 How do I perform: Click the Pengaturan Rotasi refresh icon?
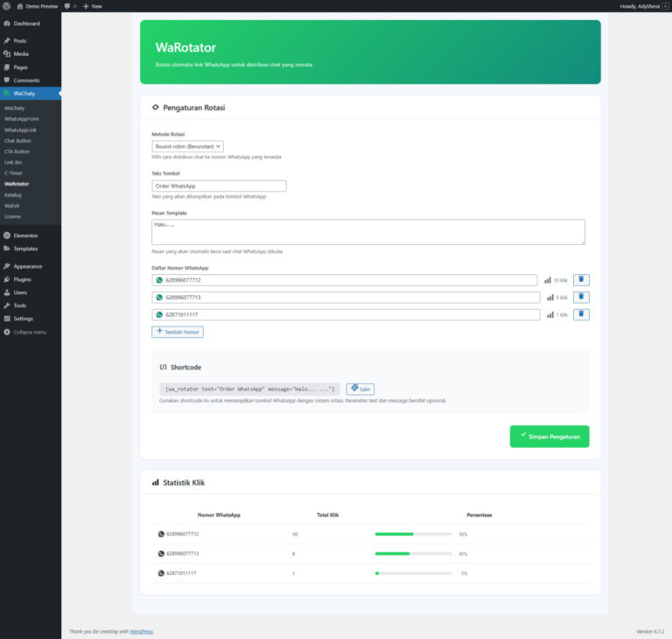click(156, 108)
